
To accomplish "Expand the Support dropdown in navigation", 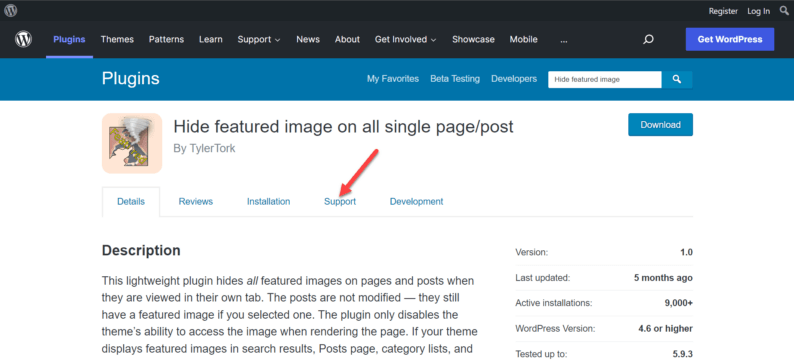I will tap(259, 39).
